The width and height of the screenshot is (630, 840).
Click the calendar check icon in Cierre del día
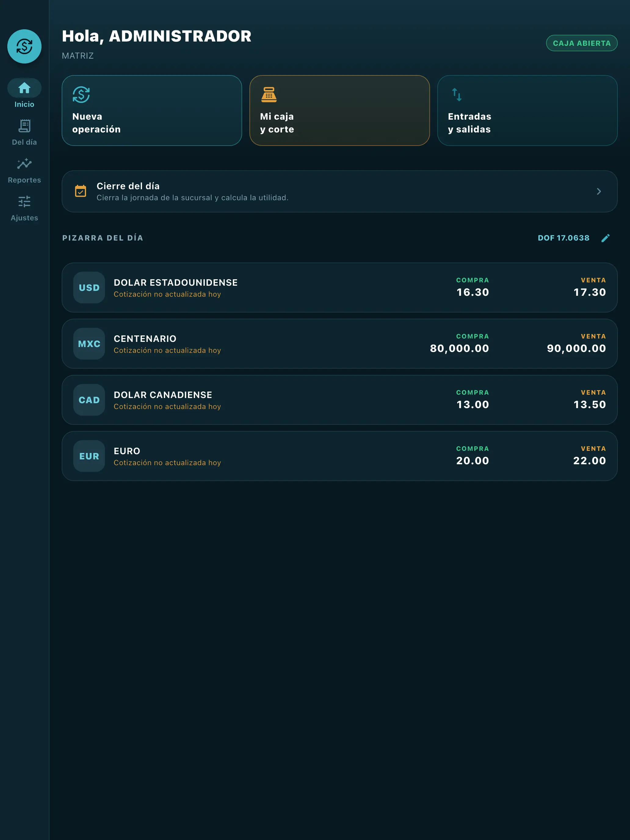click(x=81, y=191)
